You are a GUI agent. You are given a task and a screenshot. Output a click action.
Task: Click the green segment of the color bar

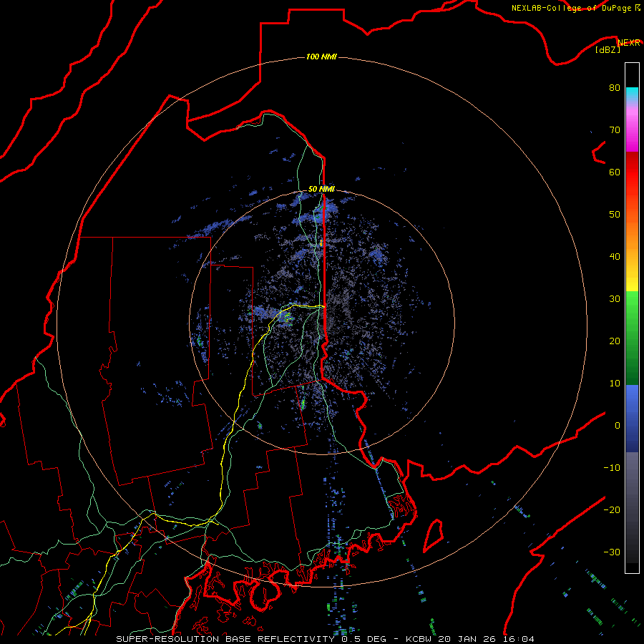coord(632,338)
